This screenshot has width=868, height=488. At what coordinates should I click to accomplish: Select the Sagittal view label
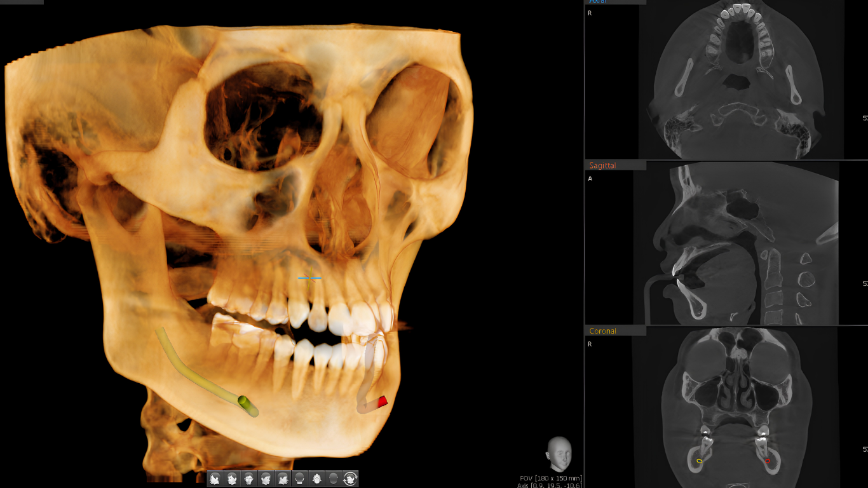602,165
